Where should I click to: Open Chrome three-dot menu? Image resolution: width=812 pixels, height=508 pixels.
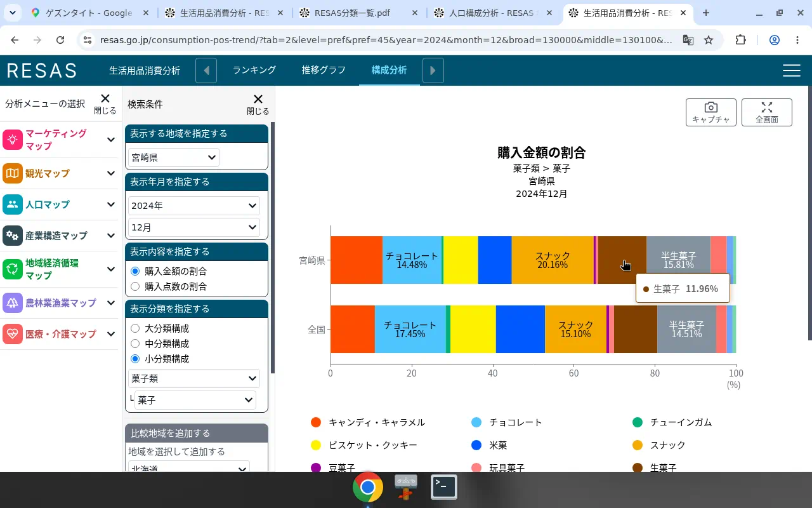tap(797, 40)
